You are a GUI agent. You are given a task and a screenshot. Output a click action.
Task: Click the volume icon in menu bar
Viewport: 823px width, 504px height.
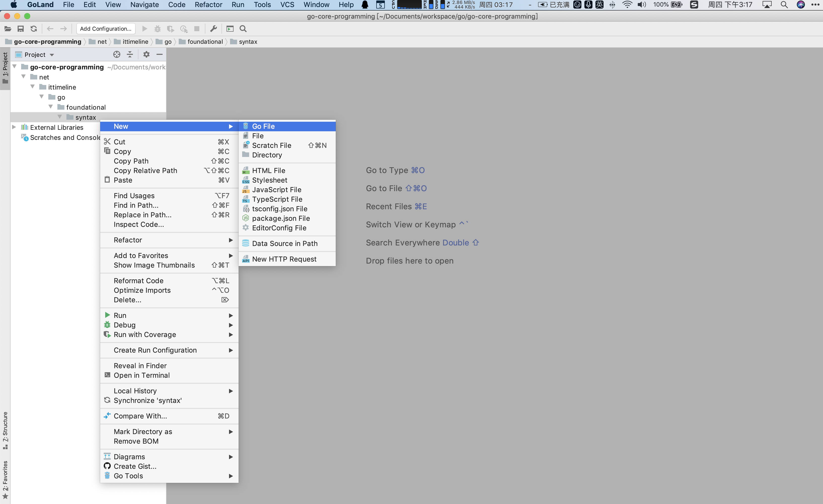641,5
